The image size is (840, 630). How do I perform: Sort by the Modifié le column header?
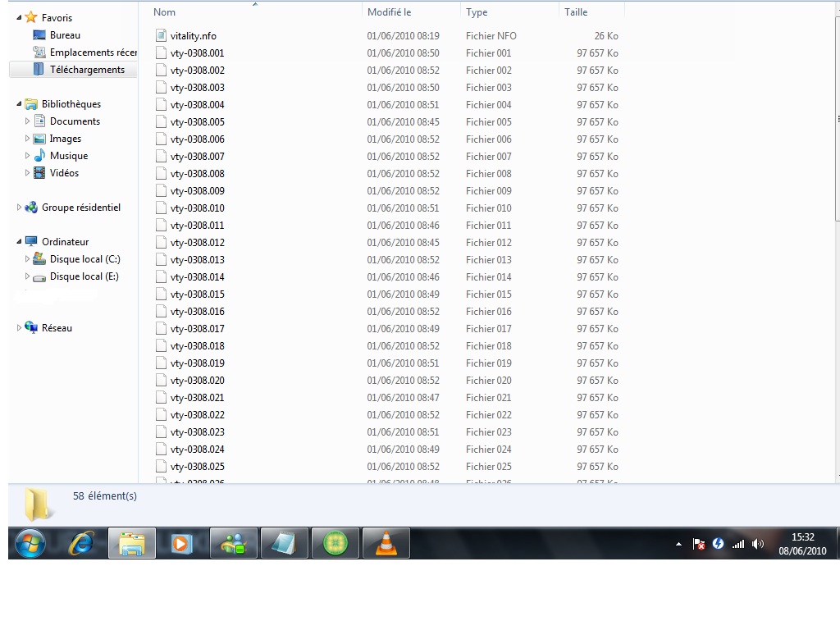pos(389,12)
